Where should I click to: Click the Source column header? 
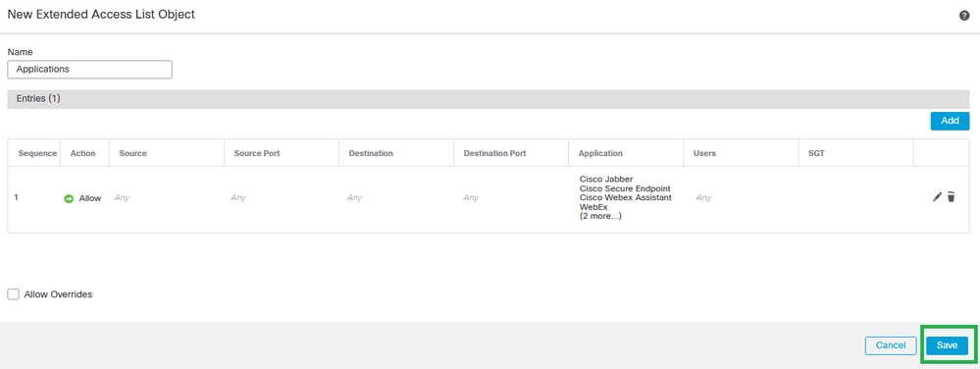coord(132,153)
